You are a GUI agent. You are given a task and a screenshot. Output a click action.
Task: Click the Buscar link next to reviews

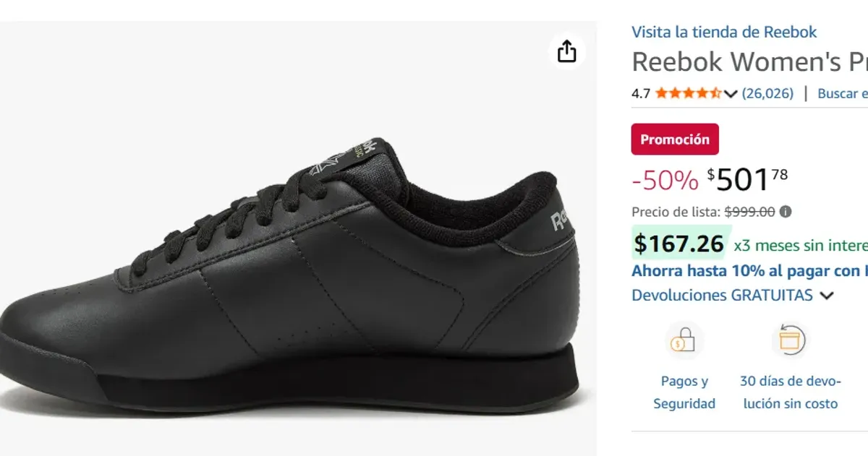pos(839,93)
